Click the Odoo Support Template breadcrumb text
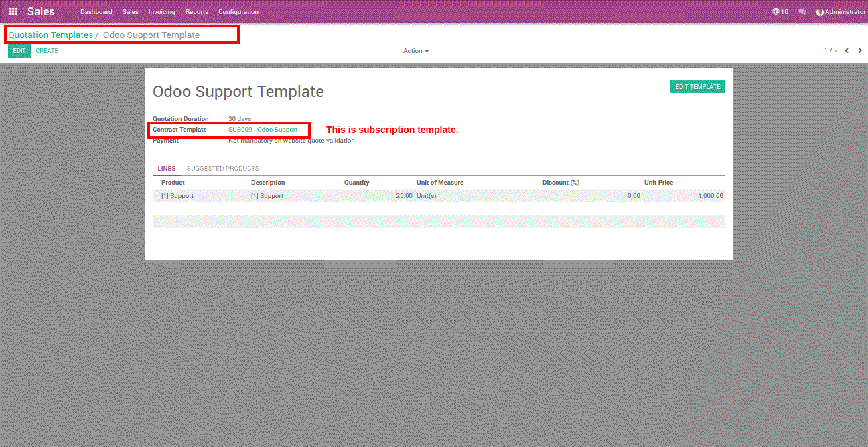The width and height of the screenshot is (868, 447). tap(151, 35)
